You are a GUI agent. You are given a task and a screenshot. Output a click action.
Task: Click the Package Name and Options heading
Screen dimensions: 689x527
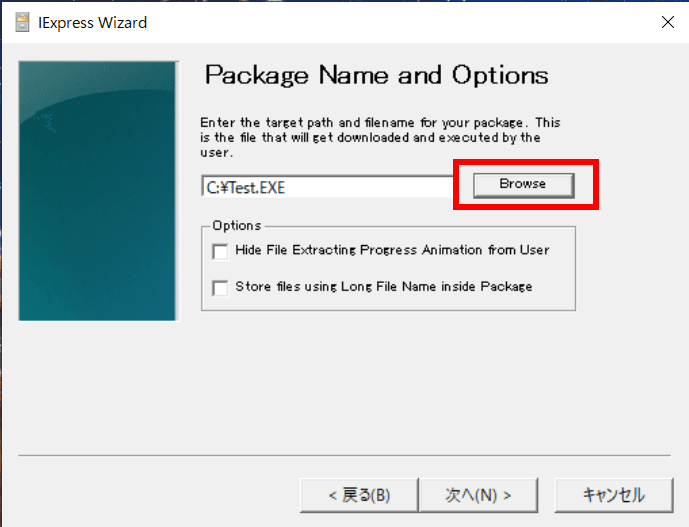click(x=377, y=76)
